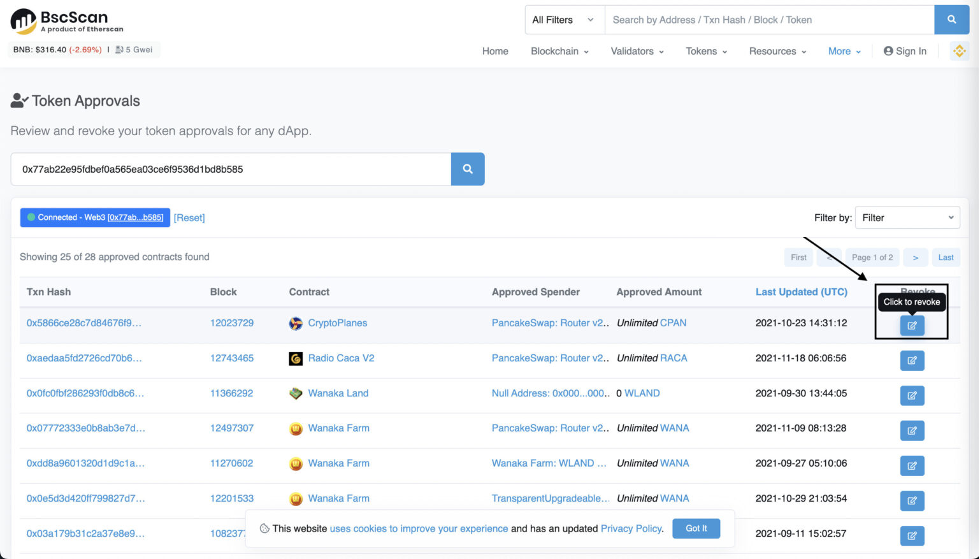Open the Validators menu
Viewport: 980px width, 559px height.
[x=637, y=51]
